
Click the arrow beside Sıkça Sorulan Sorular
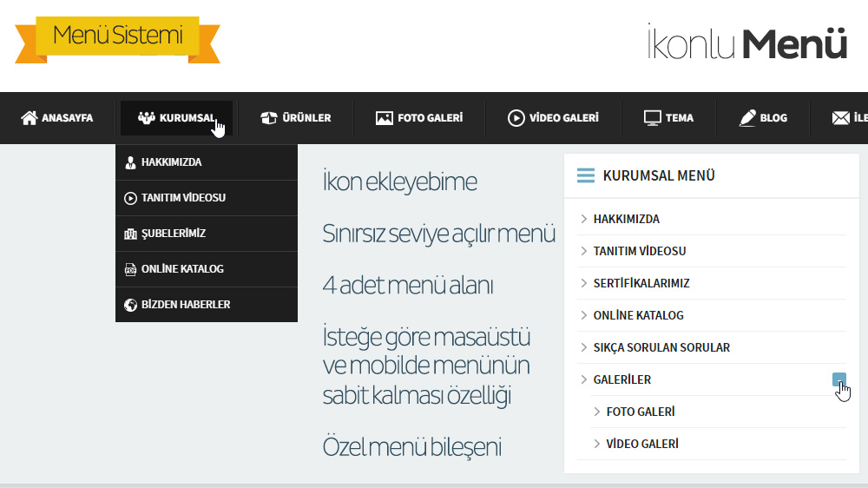tap(584, 347)
